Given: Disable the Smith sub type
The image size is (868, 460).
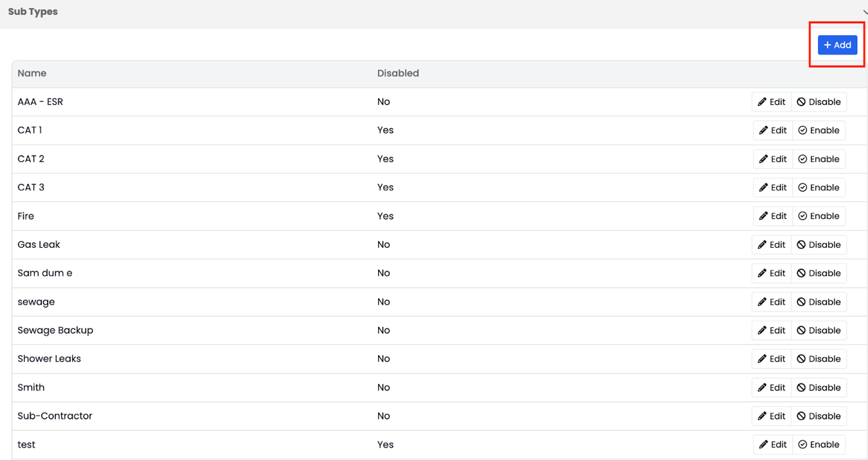Looking at the screenshot, I should (818, 387).
